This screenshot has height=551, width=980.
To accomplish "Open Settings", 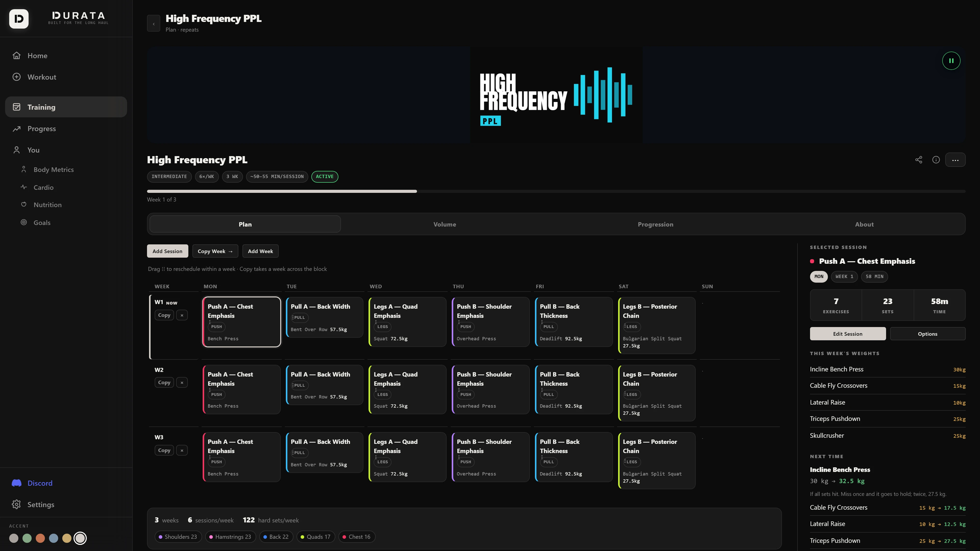I will click(66, 504).
